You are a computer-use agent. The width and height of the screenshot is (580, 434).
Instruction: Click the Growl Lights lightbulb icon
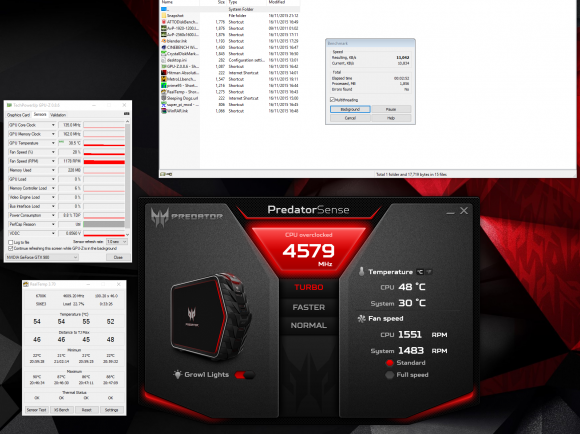click(x=178, y=374)
